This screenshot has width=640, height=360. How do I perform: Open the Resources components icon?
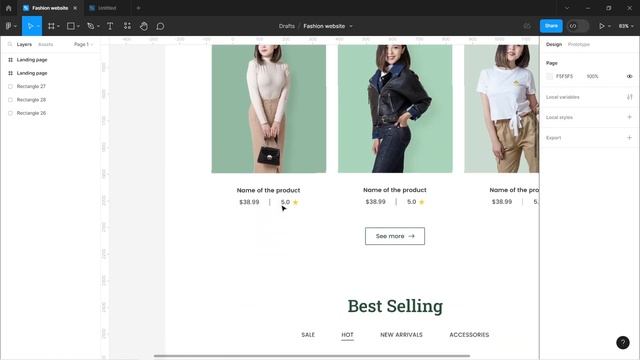(127, 26)
